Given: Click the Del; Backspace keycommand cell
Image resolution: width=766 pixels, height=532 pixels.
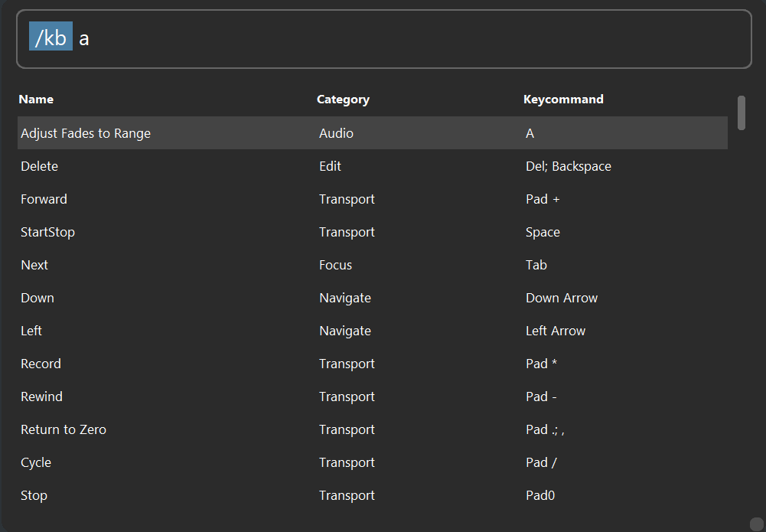Looking at the screenshot, I should pyautogui.click(x=568, y=167).
